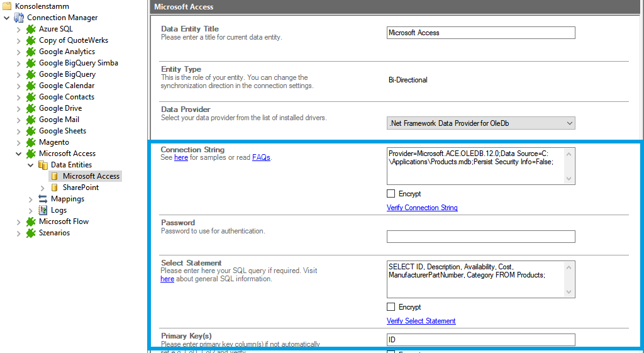Viewport: 644px width, 353px height.
Task: Enable Encrypt for the Connection String
Action: tap(391, 194)
